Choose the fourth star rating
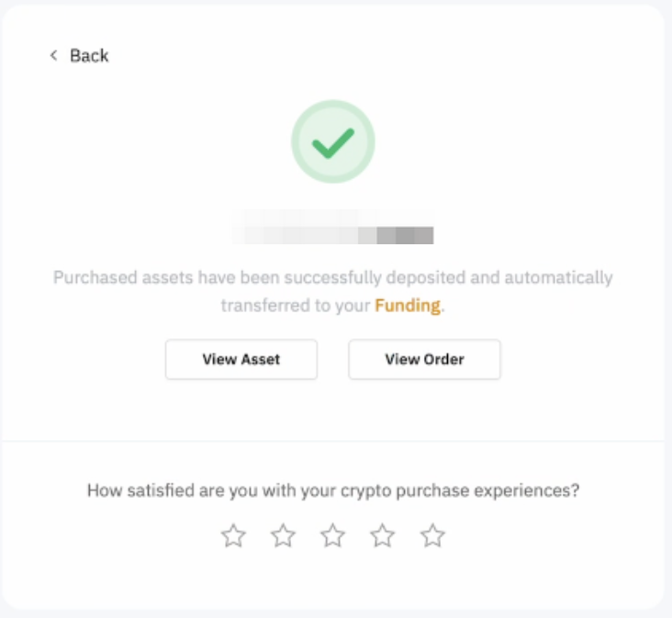 (382, 535)
